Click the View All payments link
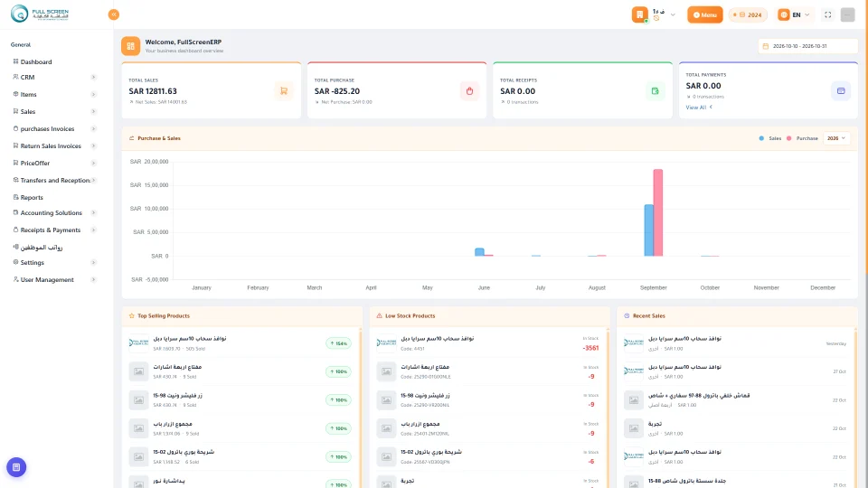Viewport: 868px width, 488px height. (699, 108)
